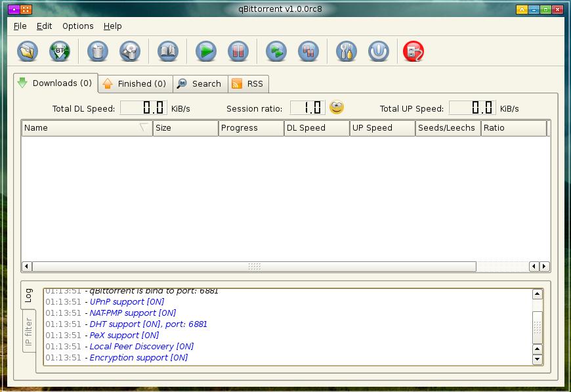Sort by Progress column header
This screenshot has width=571, height=392.
251,128
